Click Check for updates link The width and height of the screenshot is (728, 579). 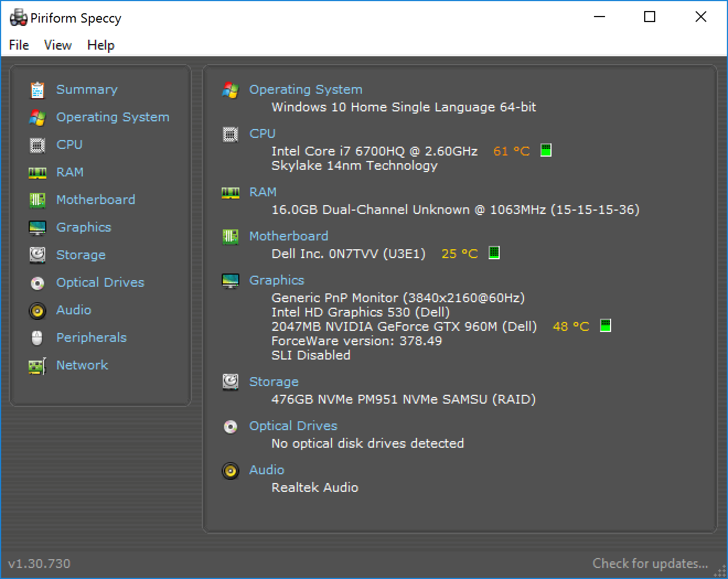pos(650,564)
